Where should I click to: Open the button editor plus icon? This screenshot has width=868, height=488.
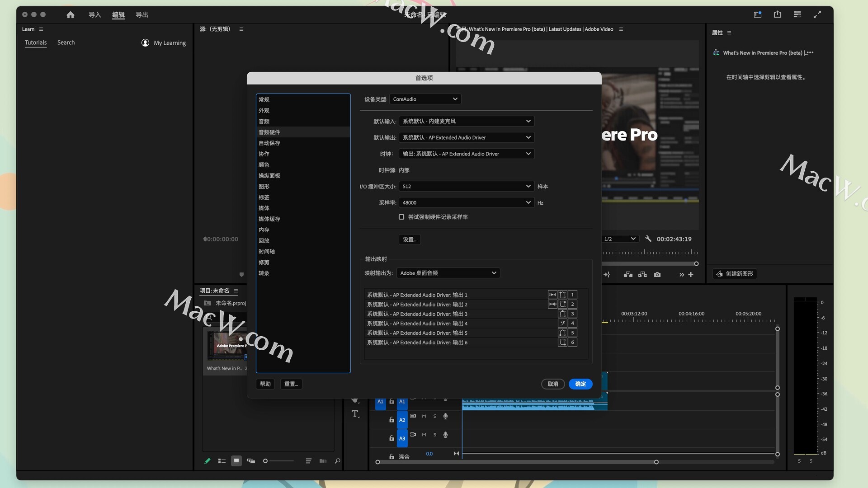[691, 275]
